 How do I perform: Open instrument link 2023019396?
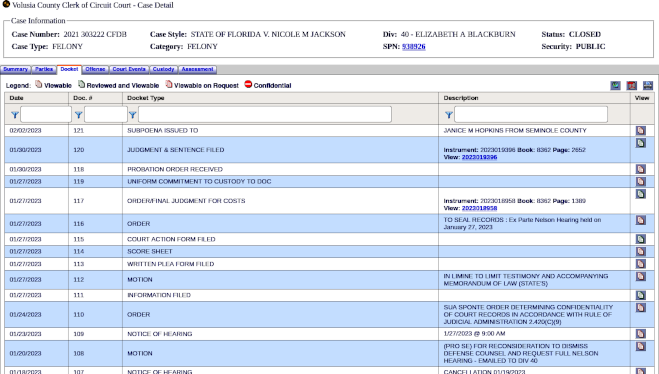479,157
